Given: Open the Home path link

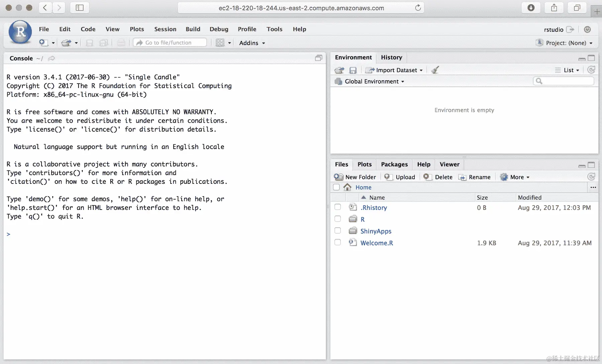Looking at the screenshot, I should point(363,188).
